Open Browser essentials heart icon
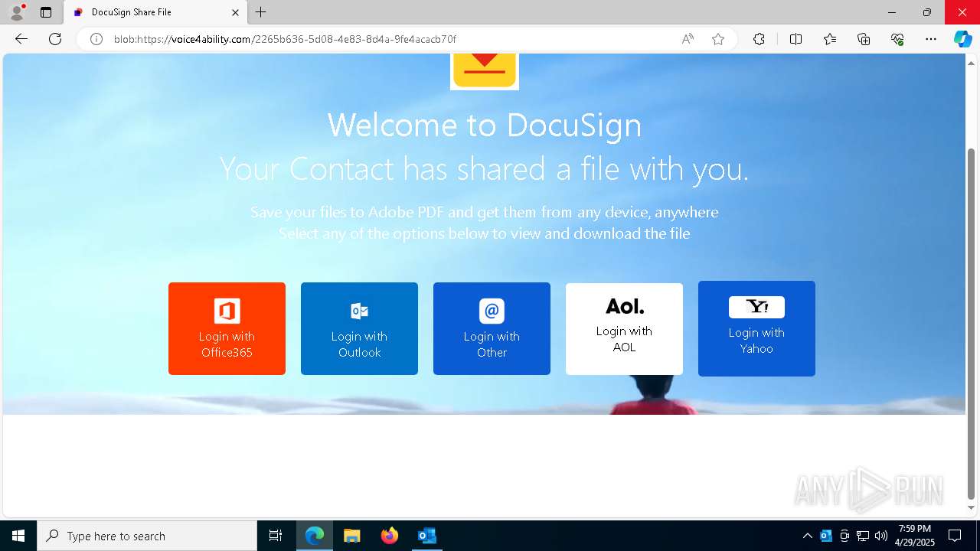Viewport: 980px width, 551px height. coord(897,39)
